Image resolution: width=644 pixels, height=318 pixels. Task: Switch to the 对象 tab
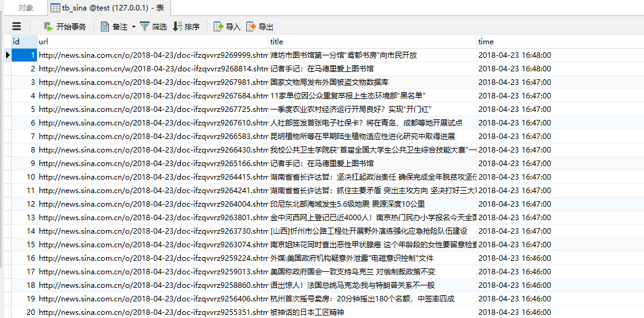[x=25, y=8]
